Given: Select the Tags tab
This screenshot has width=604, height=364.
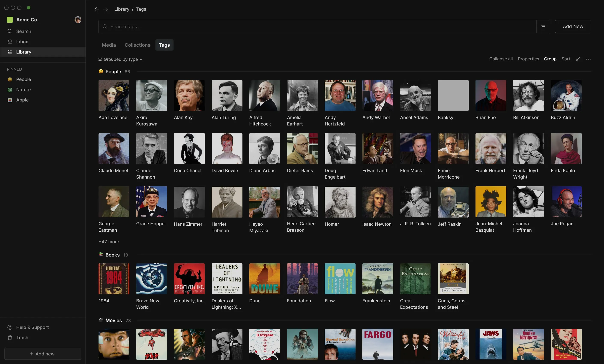Looking at the screenshot, I should (x=164, y=45).
